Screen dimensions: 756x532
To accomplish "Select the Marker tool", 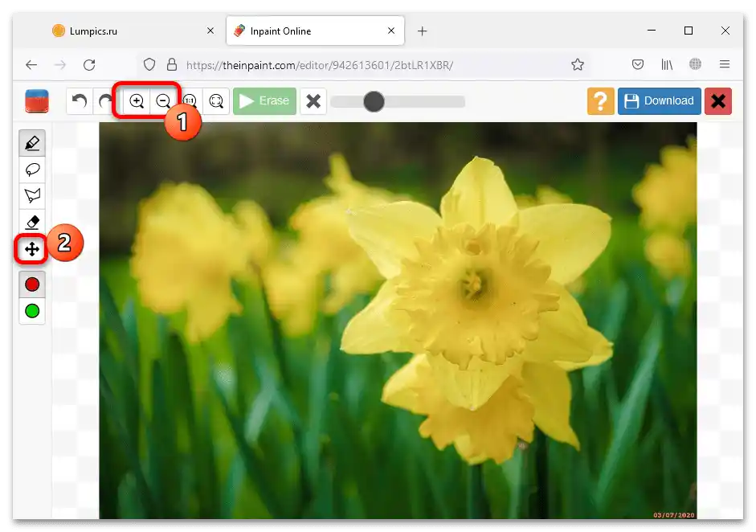I will [32, 143].
